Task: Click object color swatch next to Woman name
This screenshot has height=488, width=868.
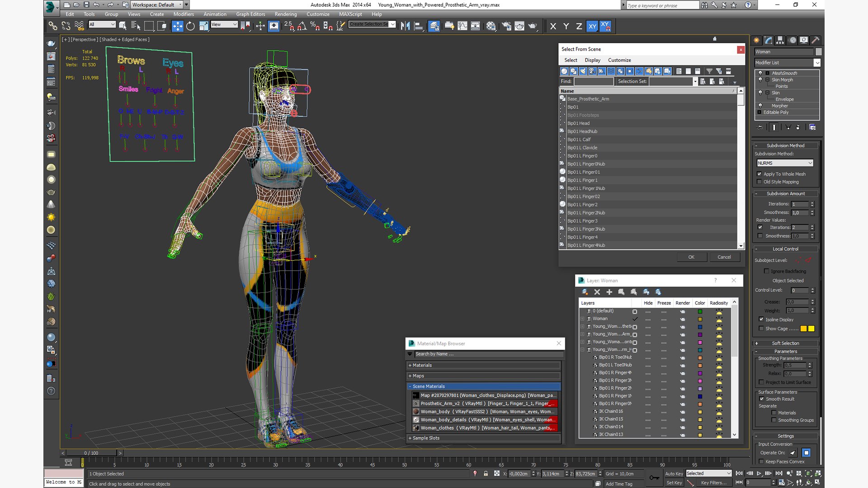Action: tap(818, 52)
